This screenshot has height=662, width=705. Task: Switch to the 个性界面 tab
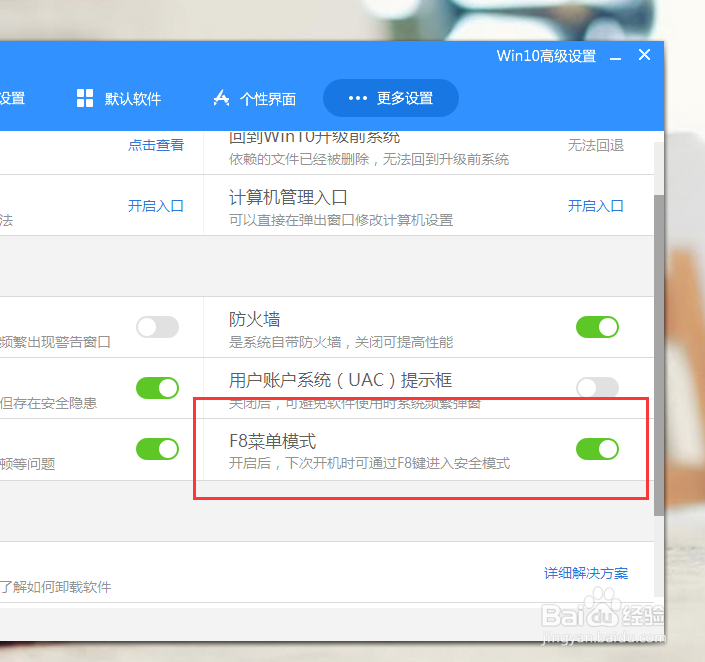pos(254,98)
